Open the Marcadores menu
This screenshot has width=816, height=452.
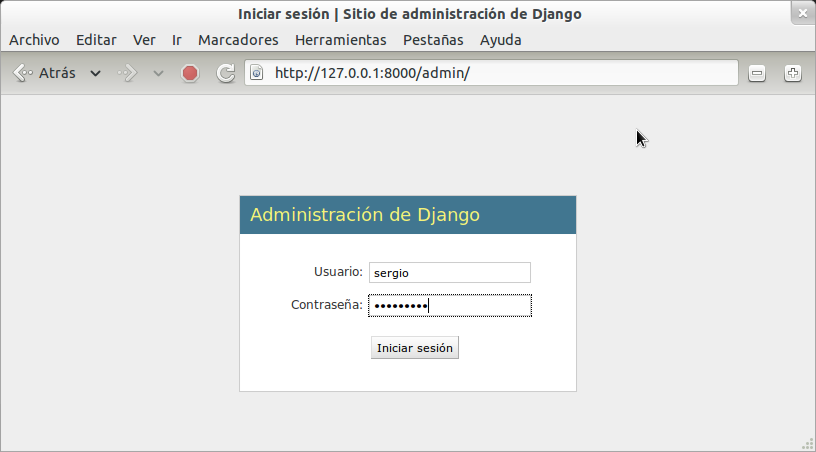238,40
